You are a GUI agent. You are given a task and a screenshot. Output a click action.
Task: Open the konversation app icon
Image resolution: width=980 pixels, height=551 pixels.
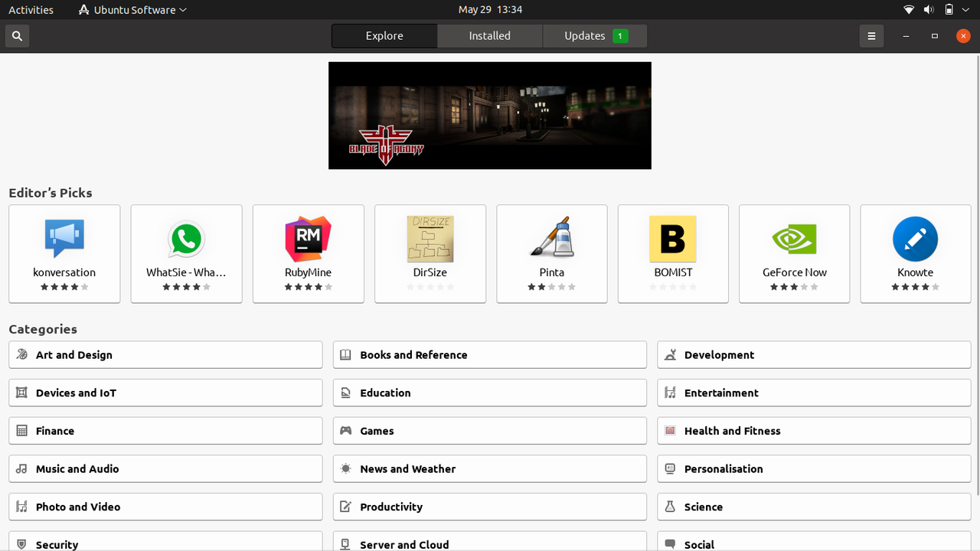[x=64, y=239]
